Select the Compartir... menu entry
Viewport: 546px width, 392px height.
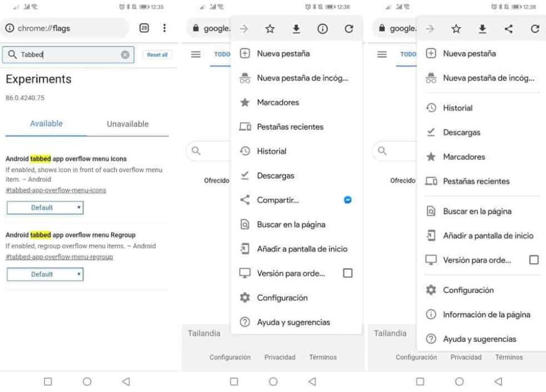278,200
